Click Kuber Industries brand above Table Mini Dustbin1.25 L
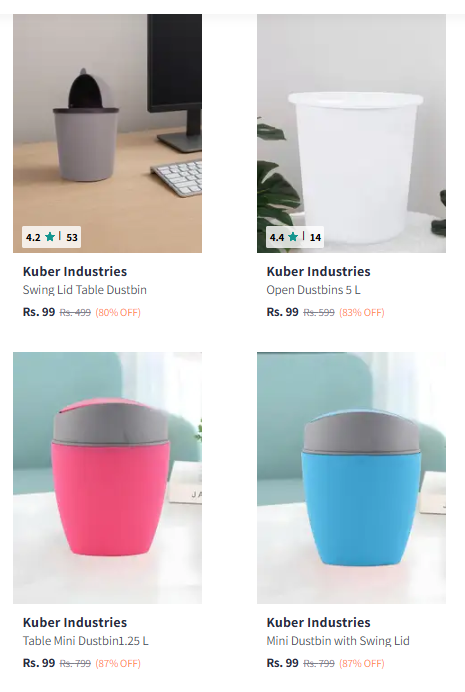 75,622
